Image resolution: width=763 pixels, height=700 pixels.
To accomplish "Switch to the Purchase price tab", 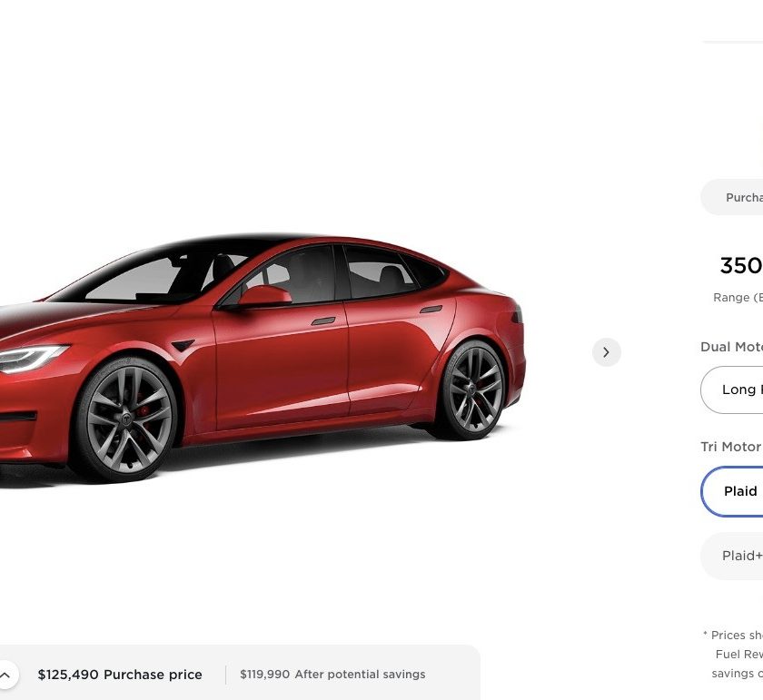I will pyautogui.click(x=732, y=197).
